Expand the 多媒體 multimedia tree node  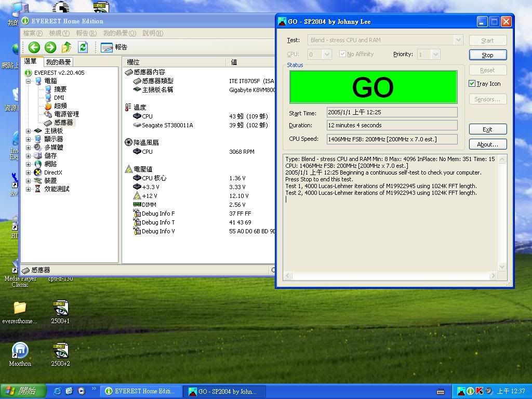click(x=28, y=148)
